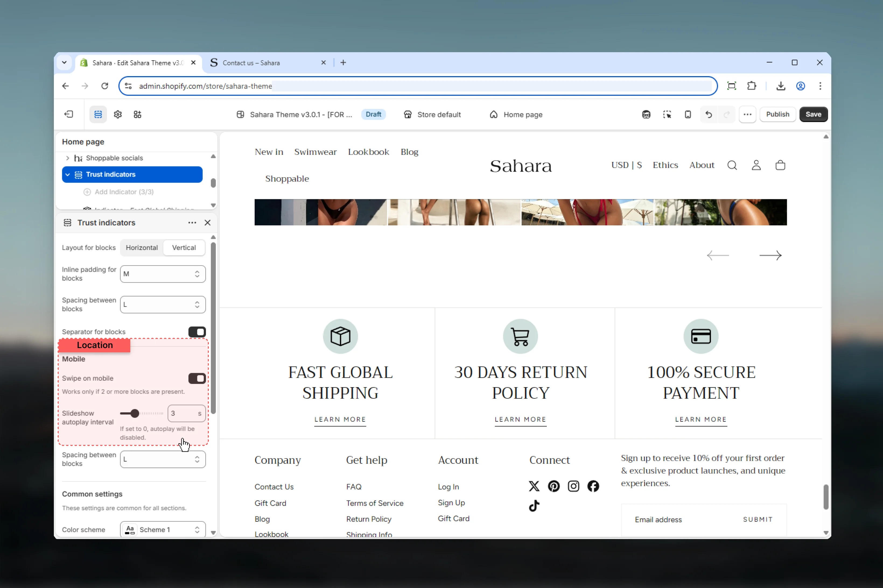Image resolution: width=883 pixels, height=588 pixels.
Task: Switch to mobile preview icon
Action: click(x=688, y=114)
